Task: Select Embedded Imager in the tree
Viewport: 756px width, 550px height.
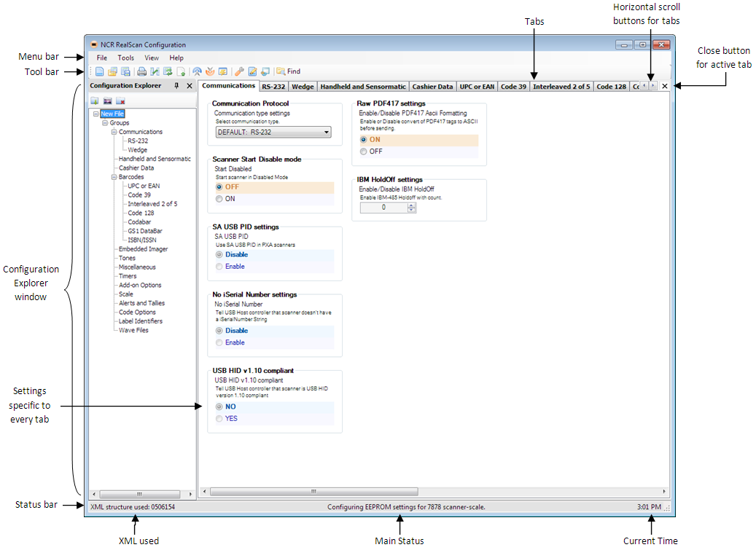Action: [x=143, y=249]
